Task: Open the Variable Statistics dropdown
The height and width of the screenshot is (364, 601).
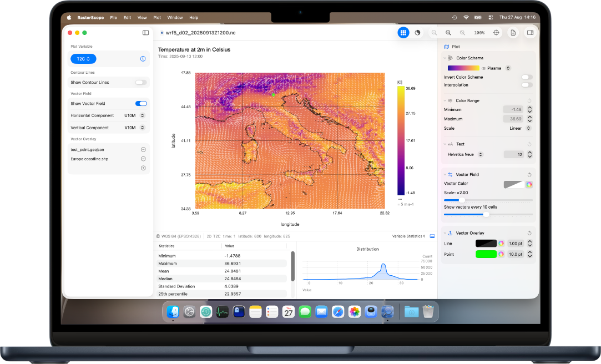Action: (408, 236)
